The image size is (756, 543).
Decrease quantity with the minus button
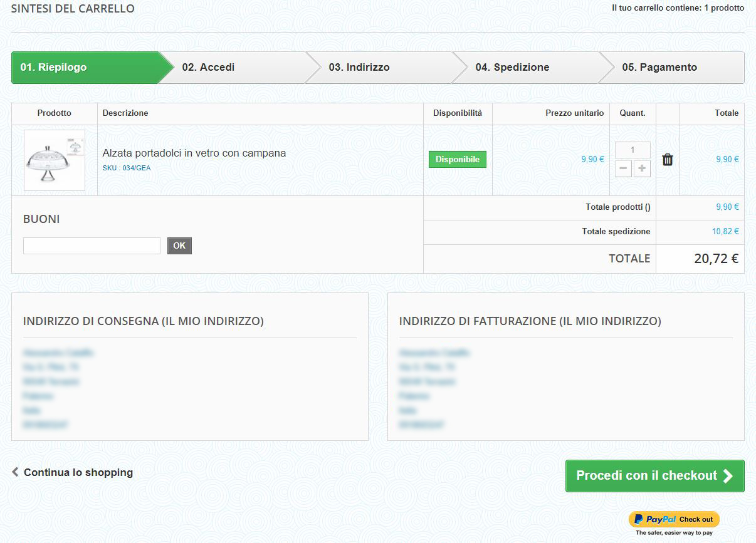pyautogui.click(x=623, y=168)
